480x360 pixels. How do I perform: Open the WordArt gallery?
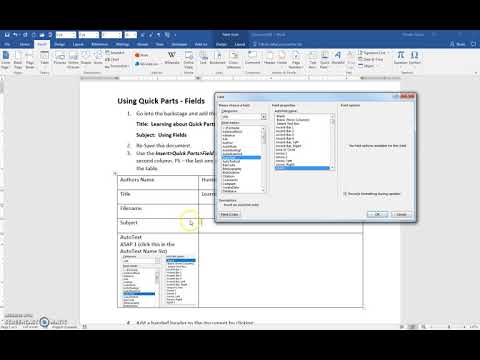338,58
